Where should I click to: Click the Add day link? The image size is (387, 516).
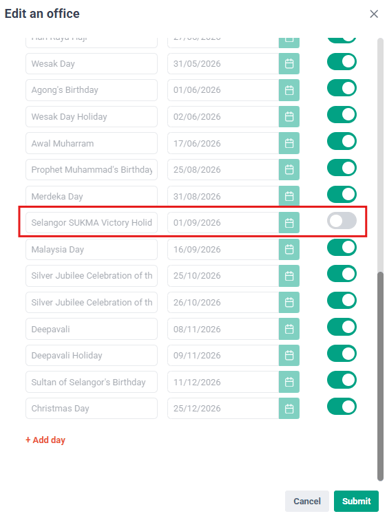tap(46, 440)
